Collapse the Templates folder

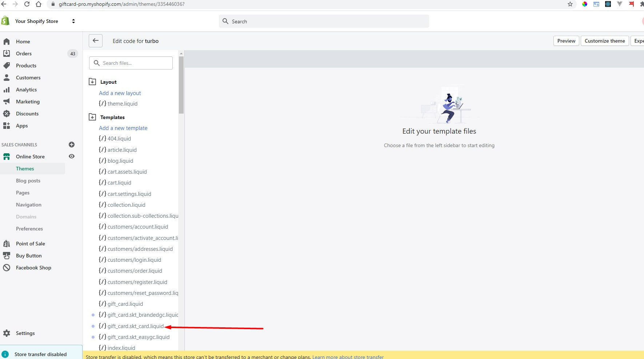click(92, 117)
